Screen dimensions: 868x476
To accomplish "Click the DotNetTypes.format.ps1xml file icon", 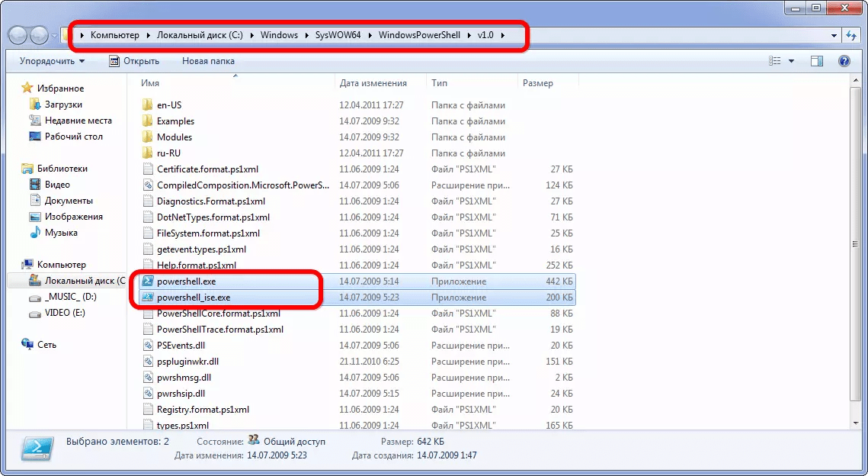I will click(147, 217).
